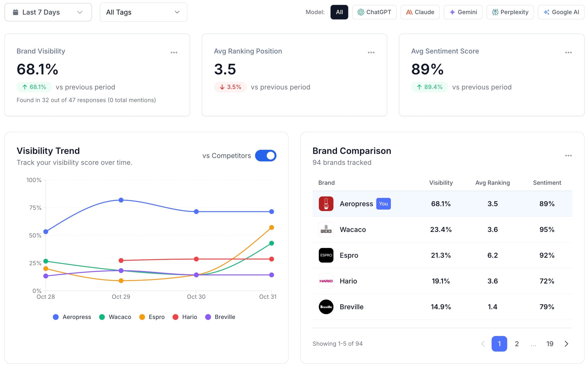The image size is (588, 371).
Task: Open the Brand Visibility card ellipsis menu
Action: click(x=174, y=52)
